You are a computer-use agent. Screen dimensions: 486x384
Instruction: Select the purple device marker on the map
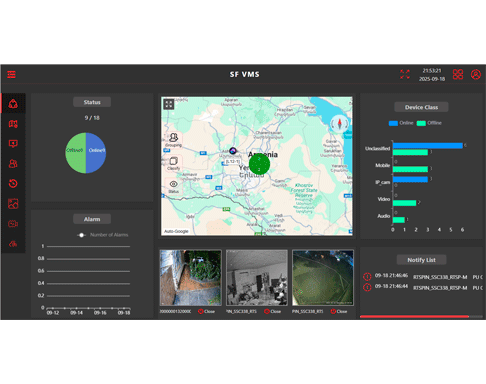[233, 151]
